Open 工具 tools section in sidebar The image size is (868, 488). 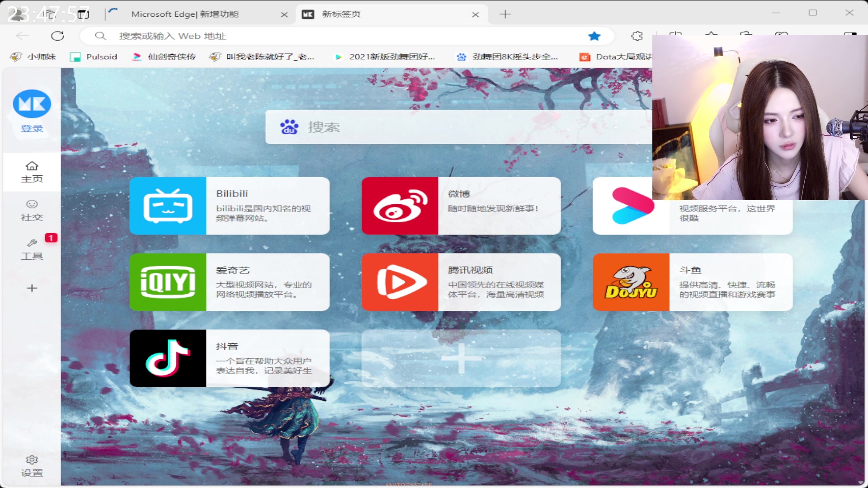32,249
